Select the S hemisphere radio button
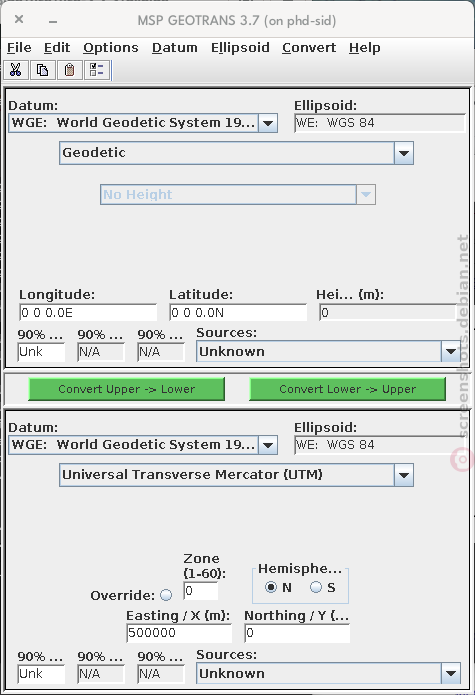The width and height of the screenshot is (475, 695). (x=315, y=587)
